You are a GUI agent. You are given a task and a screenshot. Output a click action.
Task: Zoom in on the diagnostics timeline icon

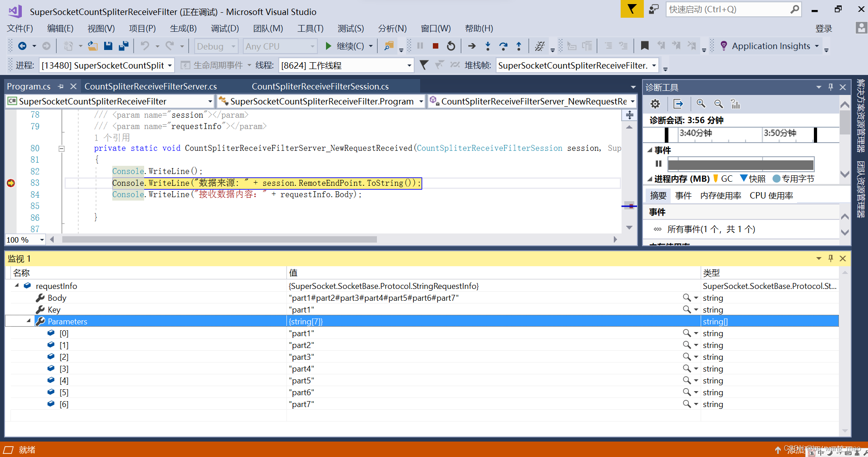coord(700,104)
